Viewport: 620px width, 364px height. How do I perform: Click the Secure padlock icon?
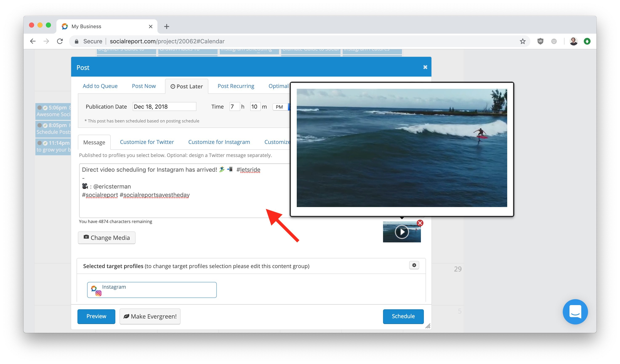77,41
